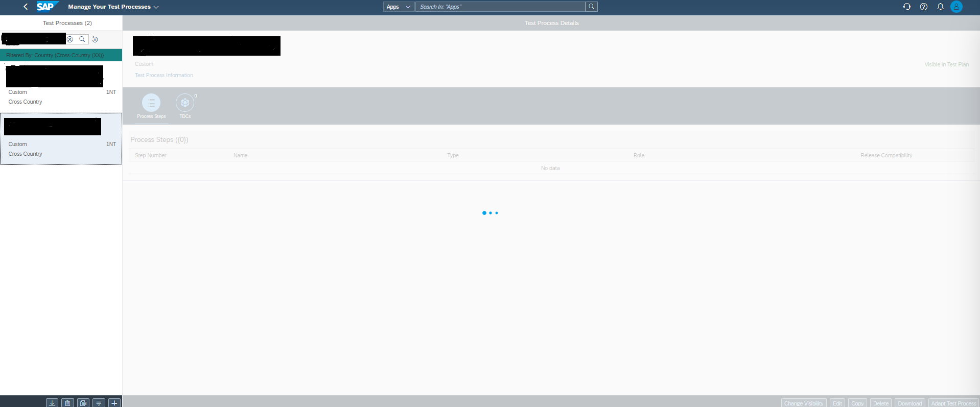Screen dimensions: 980x407
Task: Select the first Custom Cross Country list item
Action: [61, 87]
